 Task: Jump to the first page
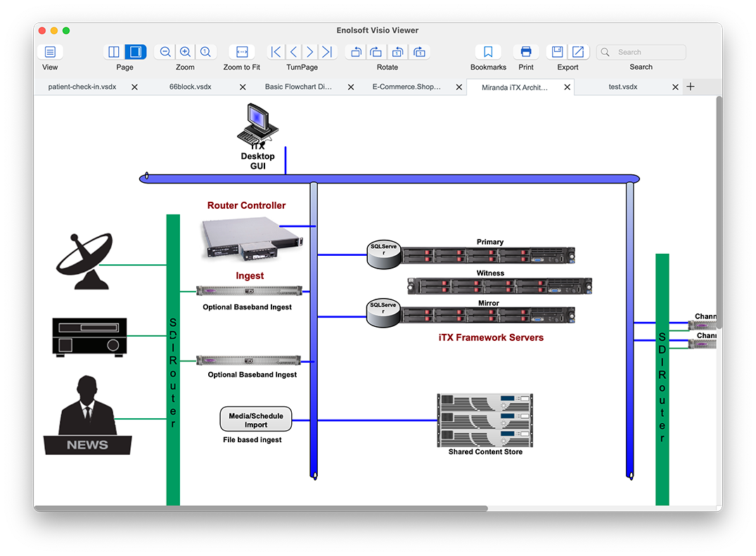tap(276, 52)
